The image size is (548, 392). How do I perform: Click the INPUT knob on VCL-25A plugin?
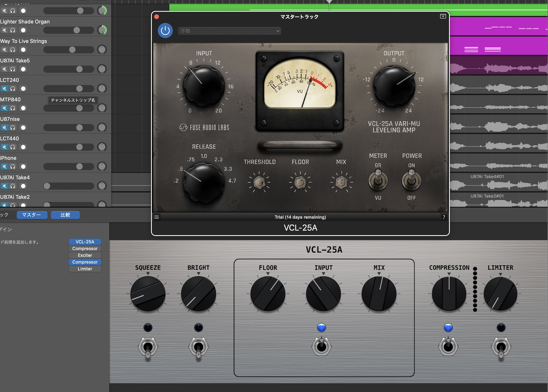tap(204, 87)
